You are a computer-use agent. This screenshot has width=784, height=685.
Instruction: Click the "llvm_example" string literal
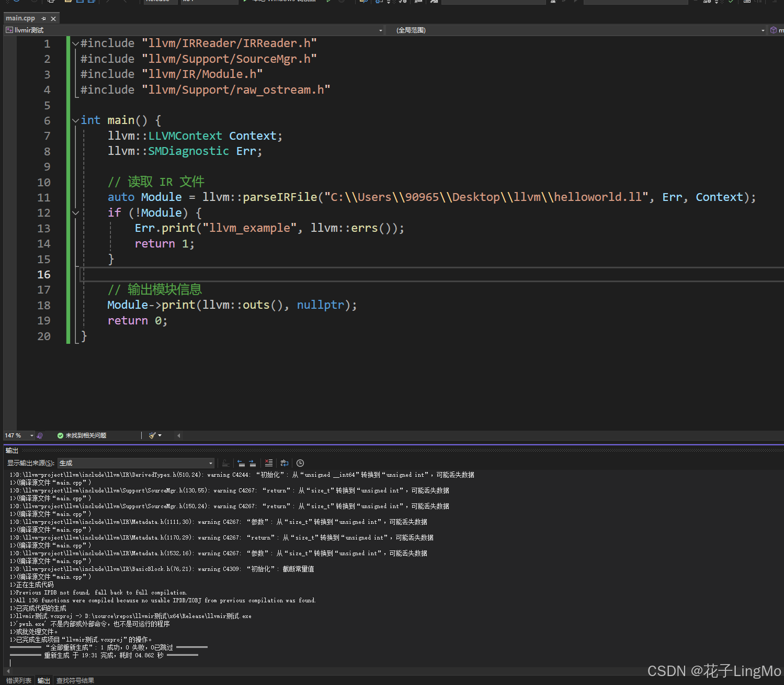249,228
